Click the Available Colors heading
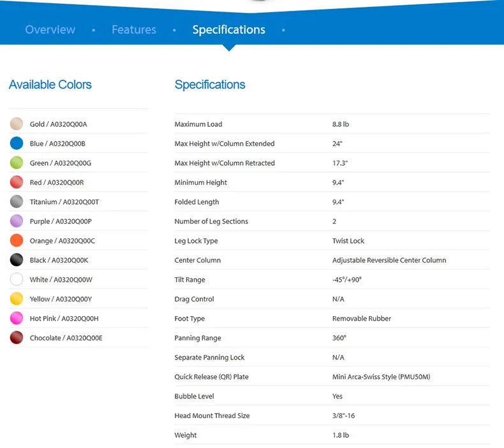This screenshot has height=448, width=504. (50, 85)
